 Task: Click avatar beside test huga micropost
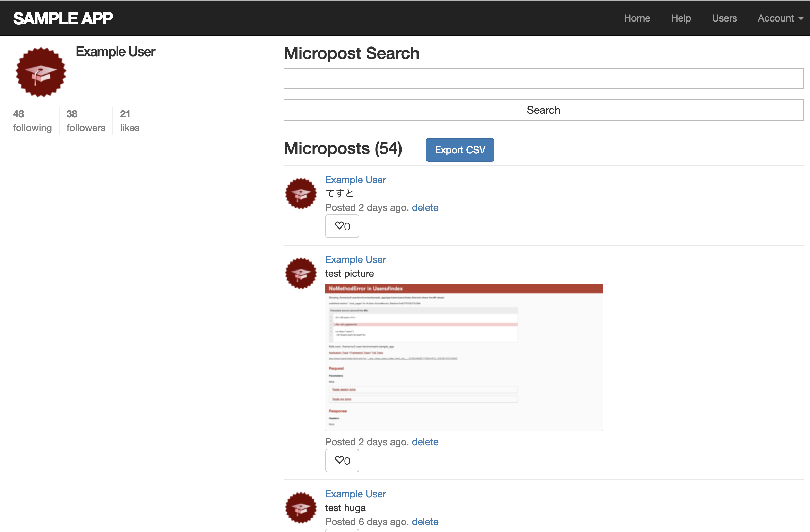click(301, 508)
